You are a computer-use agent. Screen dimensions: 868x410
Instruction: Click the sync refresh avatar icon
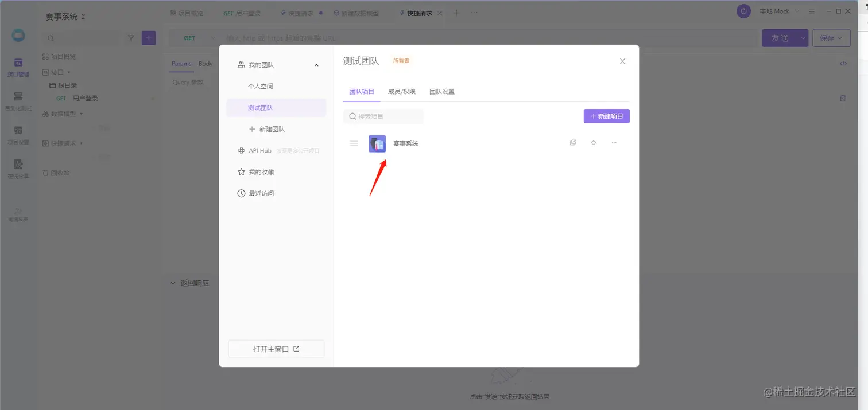tap(744, 11)
